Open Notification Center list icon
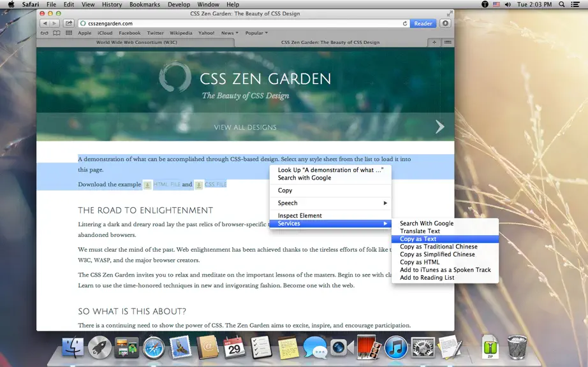 (575, 4)
